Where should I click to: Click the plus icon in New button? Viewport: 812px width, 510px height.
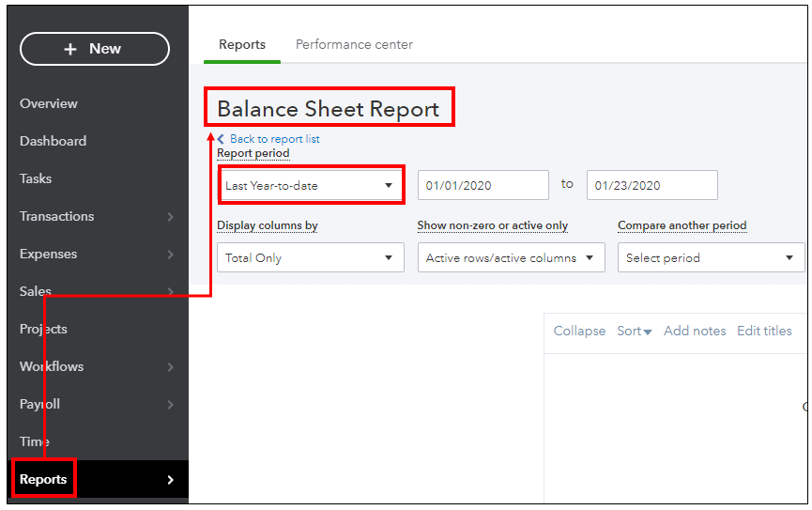pyautogui.click(x=69, y=49)
